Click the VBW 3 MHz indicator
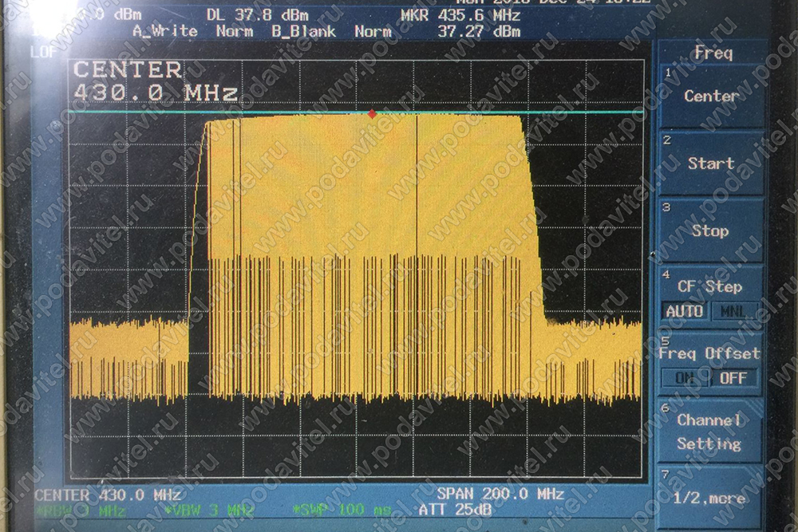 click(210, 510)
